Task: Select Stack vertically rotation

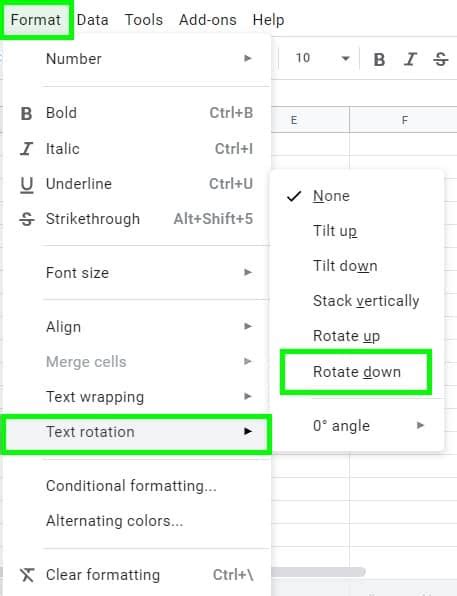Action: pos(357,301)
